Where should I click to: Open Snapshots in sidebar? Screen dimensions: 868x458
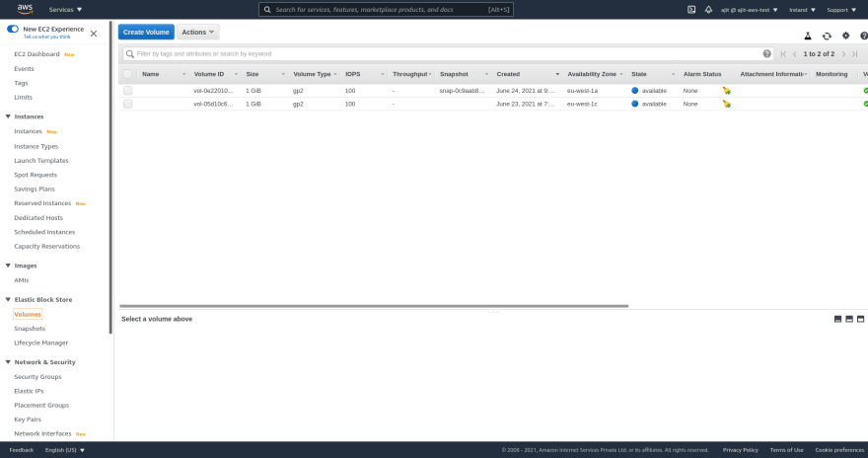pos(30,329)
